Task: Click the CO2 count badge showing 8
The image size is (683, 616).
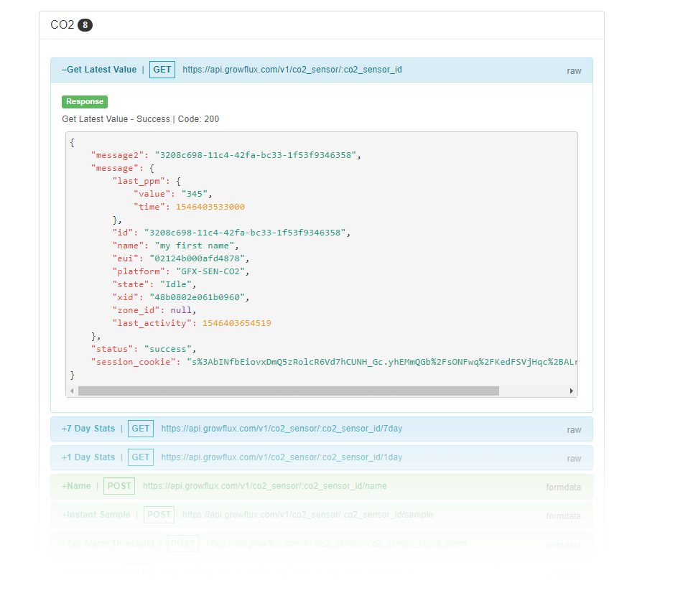Action: [x=85, y=25]
